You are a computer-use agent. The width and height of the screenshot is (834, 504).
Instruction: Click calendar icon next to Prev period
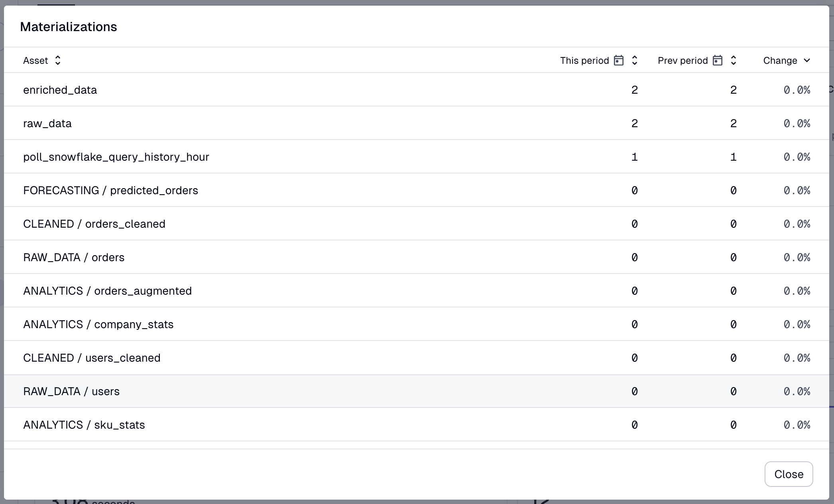[717, 60]
